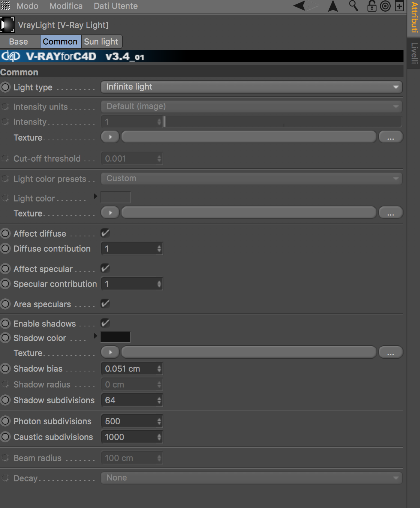Uncheck Area speculars checkbox
Screen dimensions: 420x508
pyautogui.click(x=105, y=304)
